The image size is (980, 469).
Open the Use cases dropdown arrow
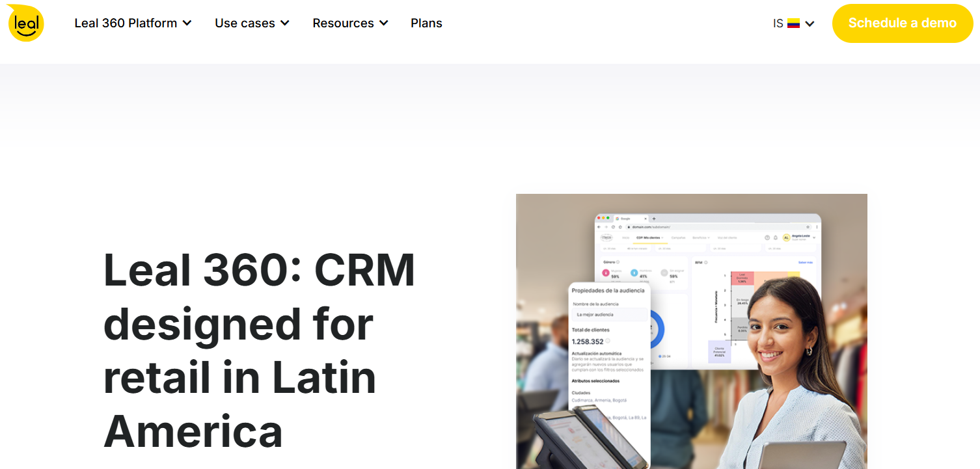285,23
